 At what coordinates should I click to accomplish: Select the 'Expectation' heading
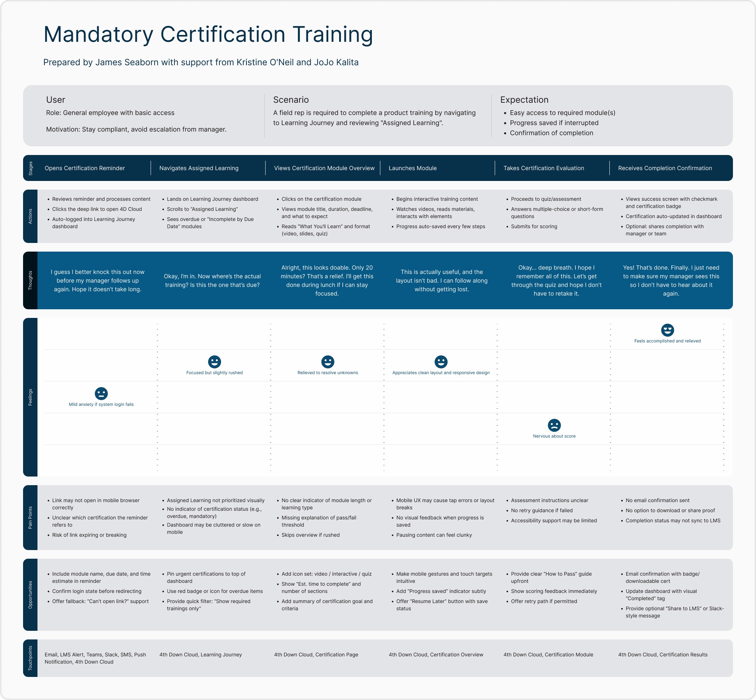[524, 99]
